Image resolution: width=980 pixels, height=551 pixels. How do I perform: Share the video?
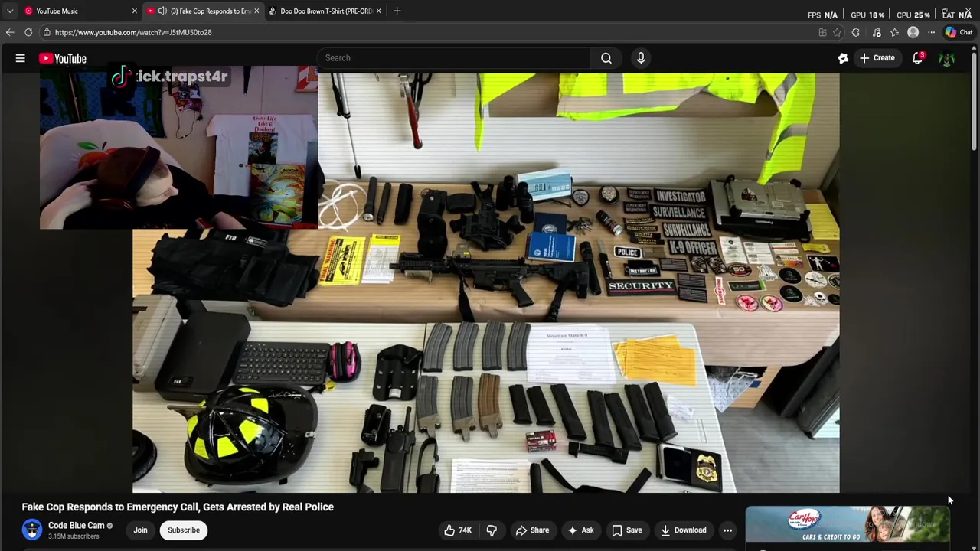532,530
